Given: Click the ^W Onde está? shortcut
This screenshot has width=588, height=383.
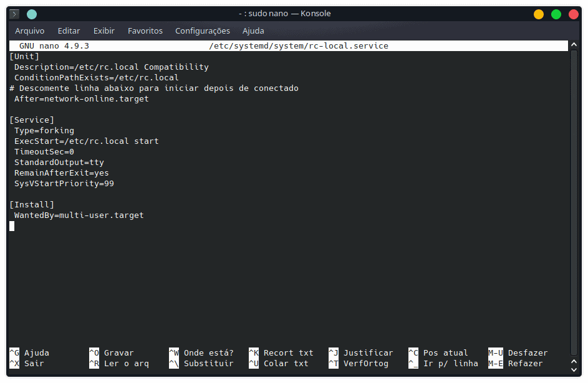Looking at the screenshot, I should (201, 352).
